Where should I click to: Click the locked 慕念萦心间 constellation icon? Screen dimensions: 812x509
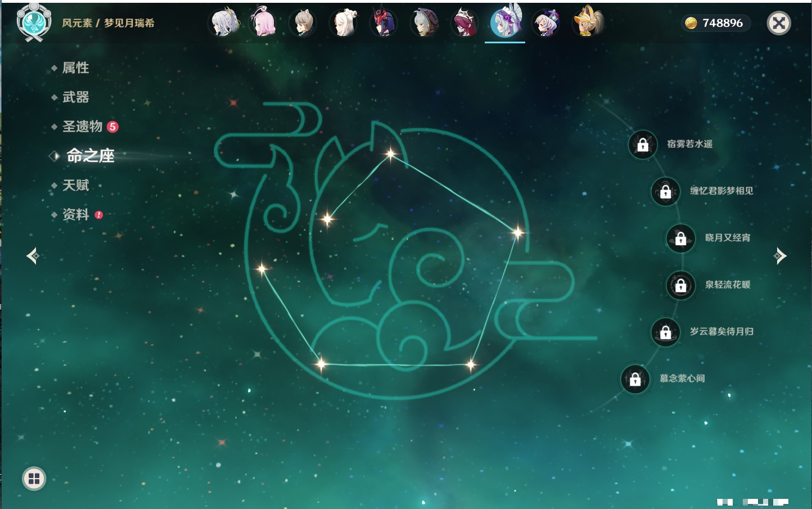click(x=635, y=379)
